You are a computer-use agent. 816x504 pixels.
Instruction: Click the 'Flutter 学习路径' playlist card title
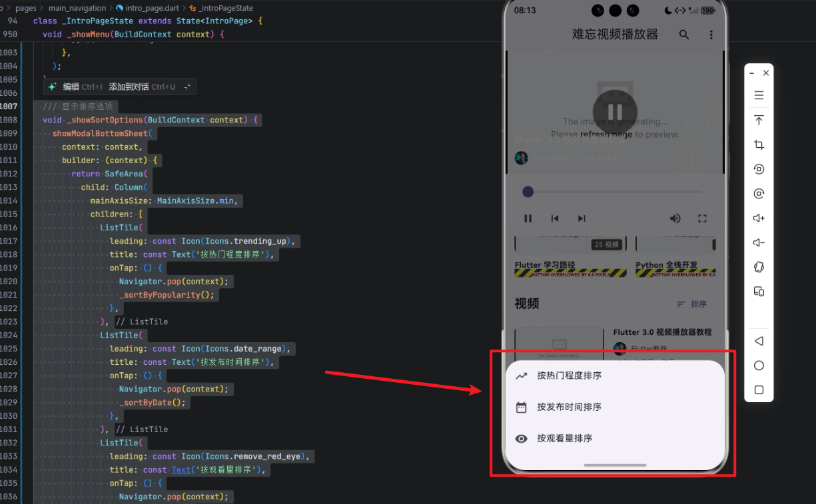pyautogui.click(x=544, y=265)
